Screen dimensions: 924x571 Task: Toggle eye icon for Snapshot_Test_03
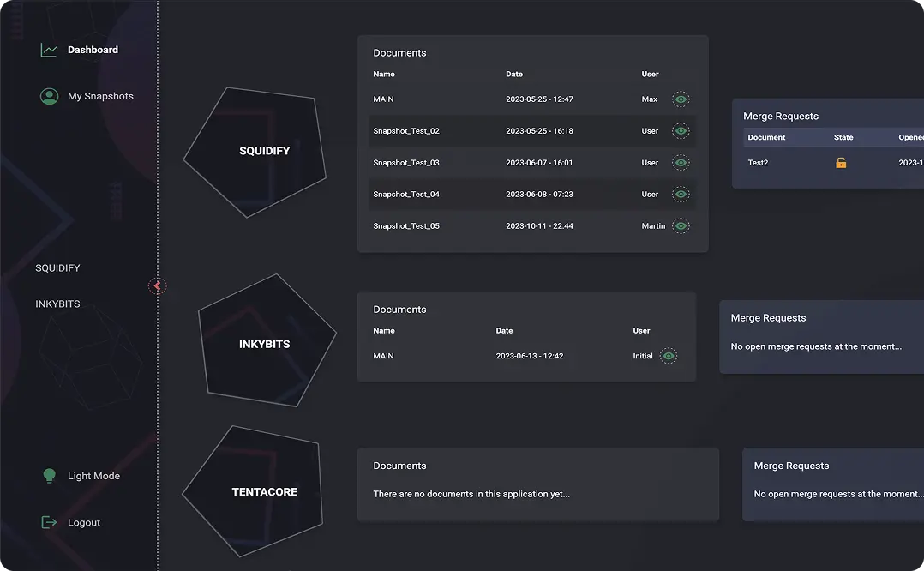[x=681, y=163]
